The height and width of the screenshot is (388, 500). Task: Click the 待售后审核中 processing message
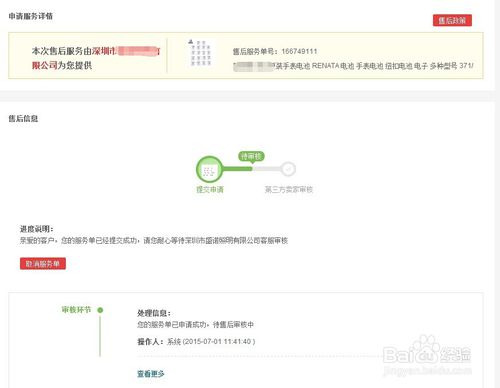tap(195, 325)
